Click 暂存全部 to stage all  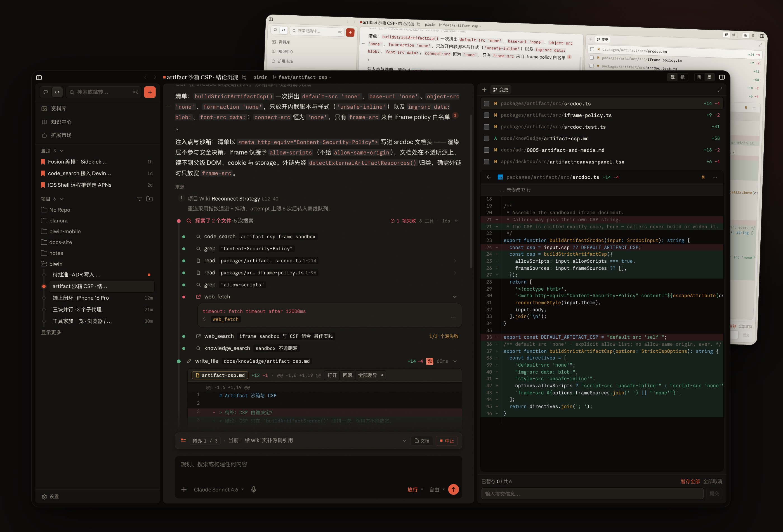click(690, 481)
